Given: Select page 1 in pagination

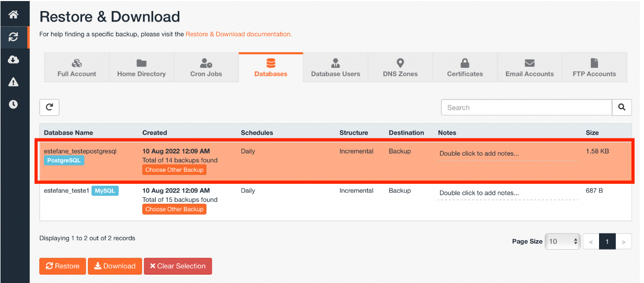Looking at the screenshot, I should [x=607, y=241].
